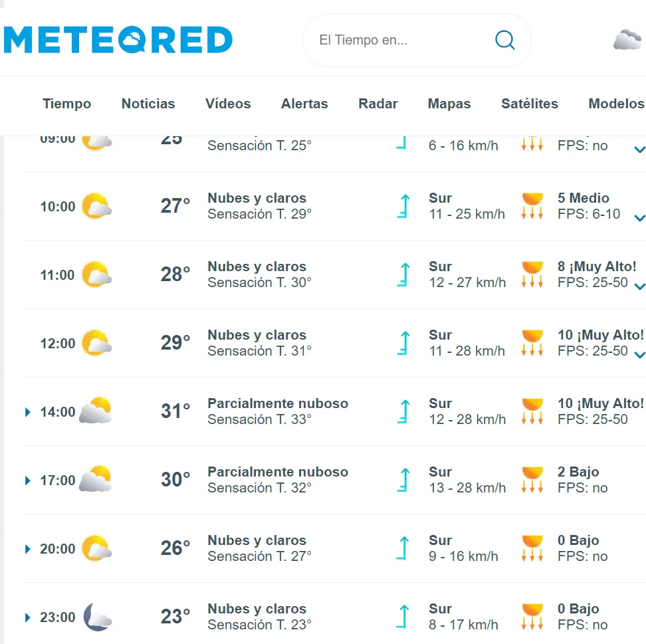This screenshot has height=644, width=646.
Task: Expand the 23:00 forecast row
Action: 28,617
